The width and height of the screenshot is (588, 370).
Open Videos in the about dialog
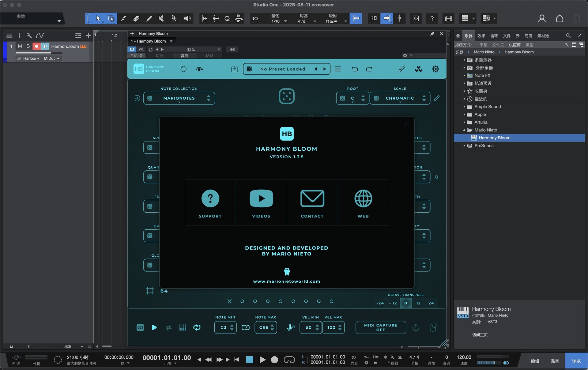[261, 203]
